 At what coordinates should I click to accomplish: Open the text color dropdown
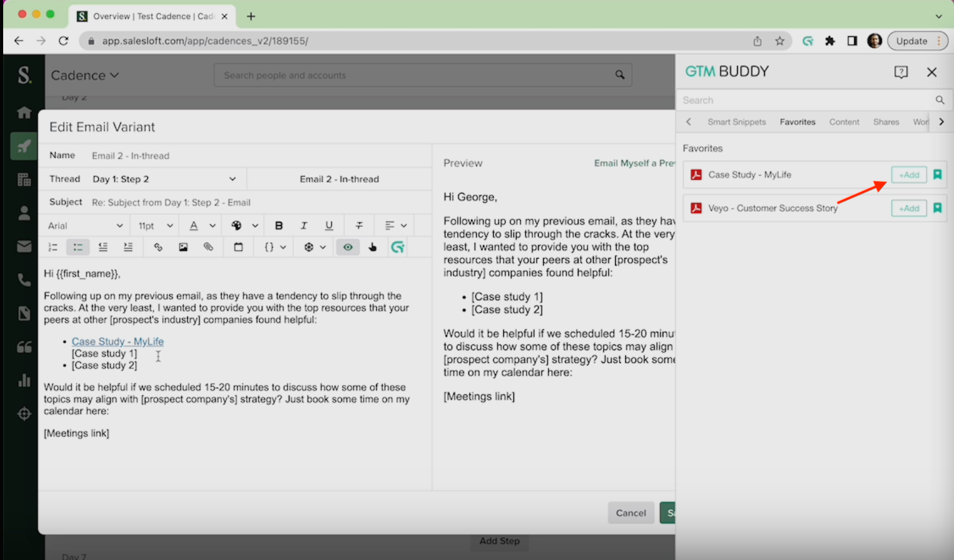pyautogui.click(x=202, y=226)
